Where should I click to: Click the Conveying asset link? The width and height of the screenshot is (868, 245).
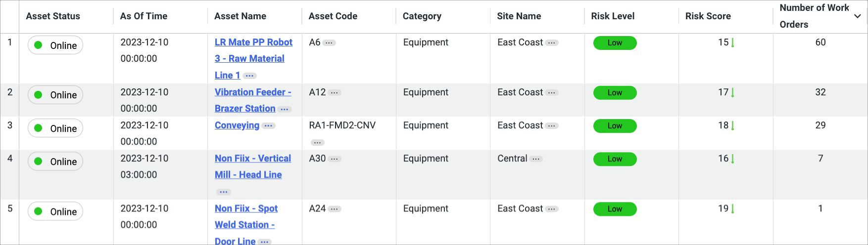click(237, 125)
